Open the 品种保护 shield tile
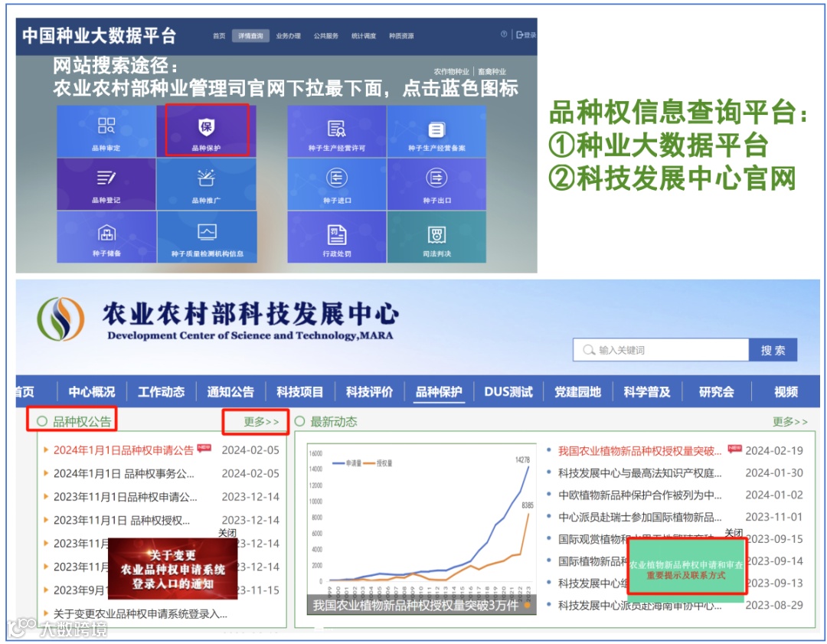Image resolution: width=827 pixels, height=644 pixels. pyautogui.click(x=206, y=132)
